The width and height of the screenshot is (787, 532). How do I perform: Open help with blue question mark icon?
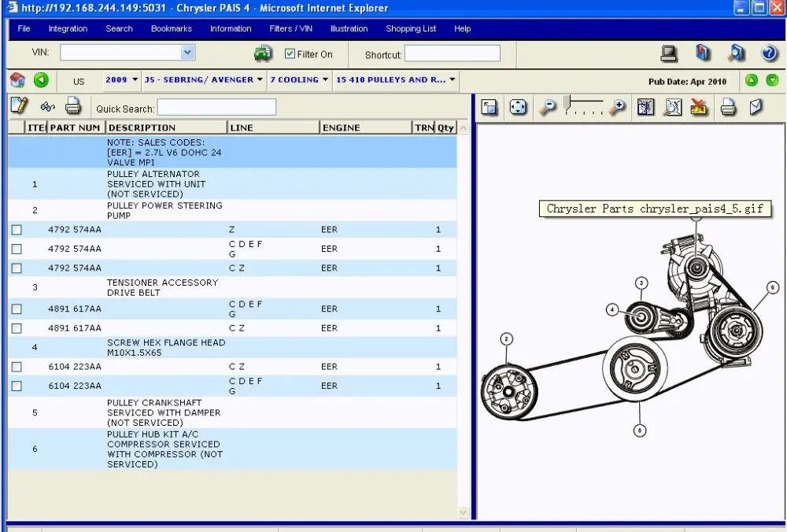click(x=770, y=53)
